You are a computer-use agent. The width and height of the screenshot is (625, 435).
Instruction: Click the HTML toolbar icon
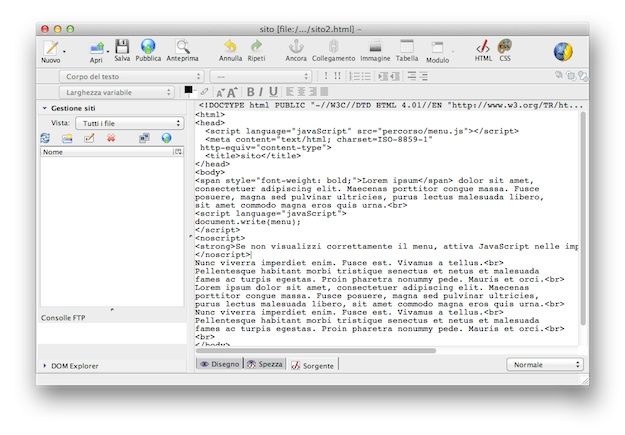483,47
